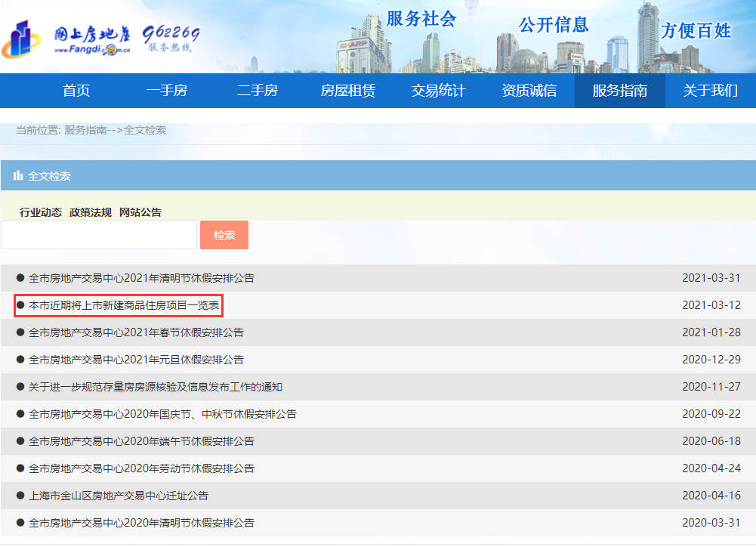This screenshot has width=756, height=547.
Task: Open the 2020年端午节休假安排公告 notice
Action: pyautogui.click(x=141, y=441)
